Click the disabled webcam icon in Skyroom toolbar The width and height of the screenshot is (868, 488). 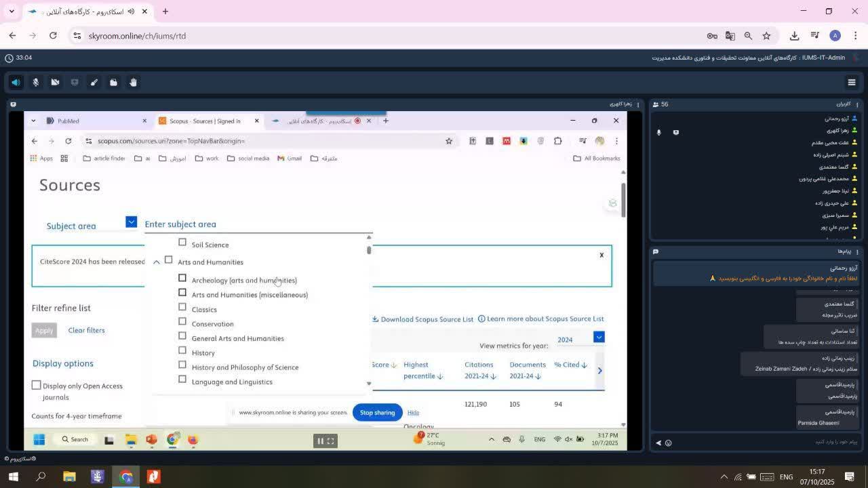coord(55,83)
